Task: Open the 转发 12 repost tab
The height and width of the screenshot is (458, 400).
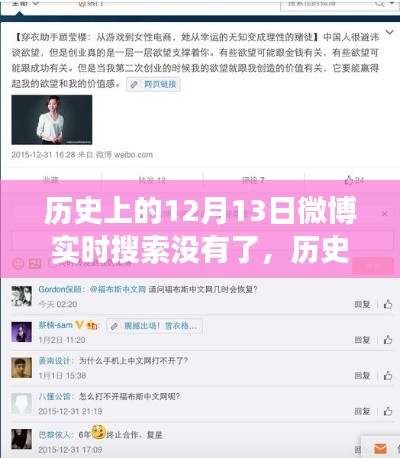Action: [x=152, y=180]
